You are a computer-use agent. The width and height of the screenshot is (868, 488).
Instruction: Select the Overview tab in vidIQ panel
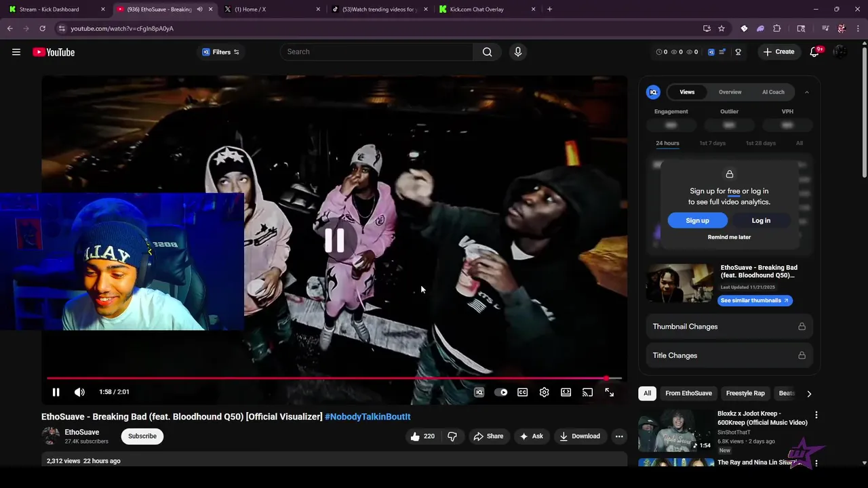point(730,92)
